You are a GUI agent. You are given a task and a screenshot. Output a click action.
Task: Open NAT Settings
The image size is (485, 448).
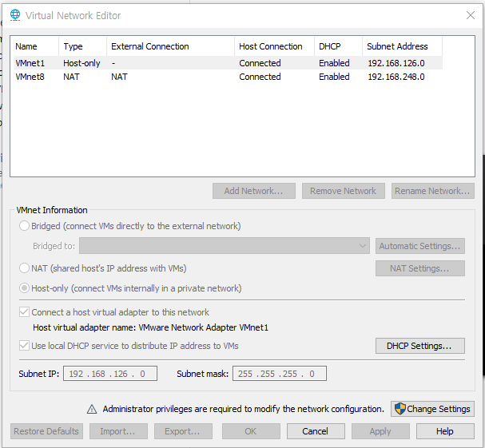pyautogui.click(x=420, y=268)
